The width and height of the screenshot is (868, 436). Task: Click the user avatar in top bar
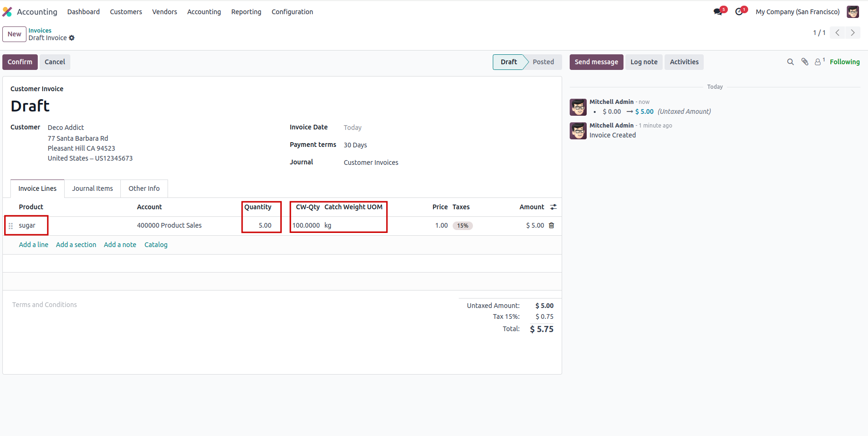click(852, 12)
